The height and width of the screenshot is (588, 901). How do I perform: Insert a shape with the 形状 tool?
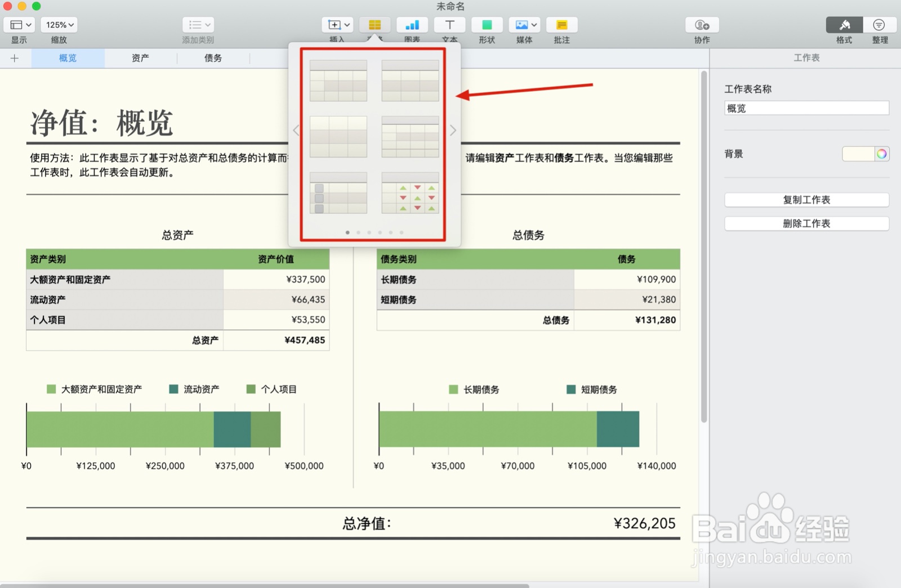[x=487, y=25]
